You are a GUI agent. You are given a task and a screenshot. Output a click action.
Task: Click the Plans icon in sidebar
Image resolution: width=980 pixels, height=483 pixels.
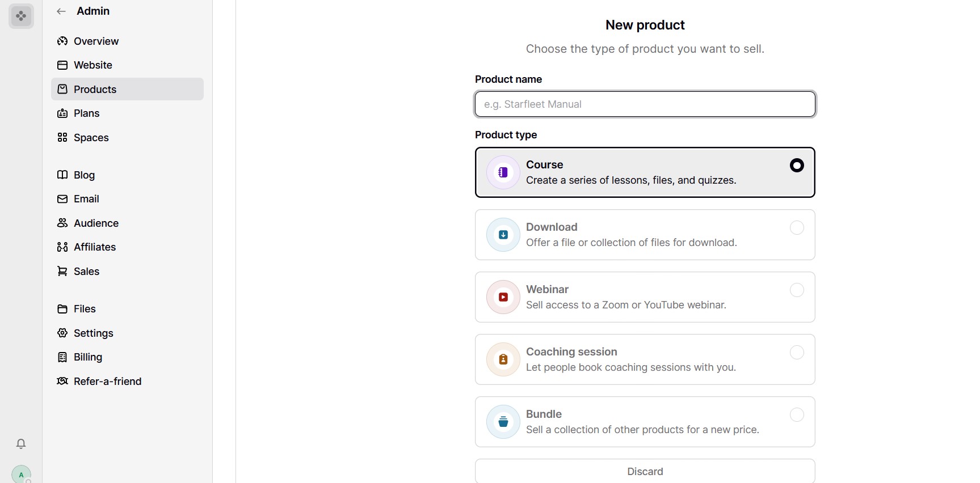[62, 113]
